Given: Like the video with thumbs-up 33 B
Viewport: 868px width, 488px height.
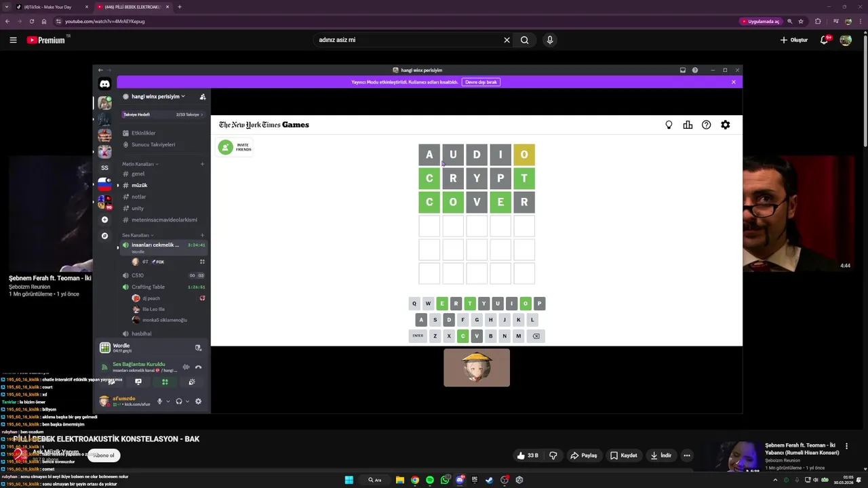Looking at the screenshot, I should coord(528,455).
